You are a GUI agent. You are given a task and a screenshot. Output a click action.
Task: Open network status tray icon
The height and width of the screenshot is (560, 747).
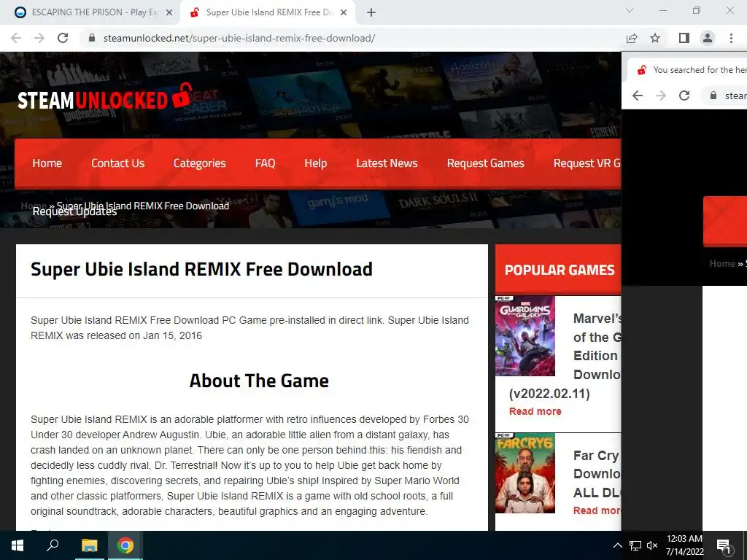click(635, 545)
